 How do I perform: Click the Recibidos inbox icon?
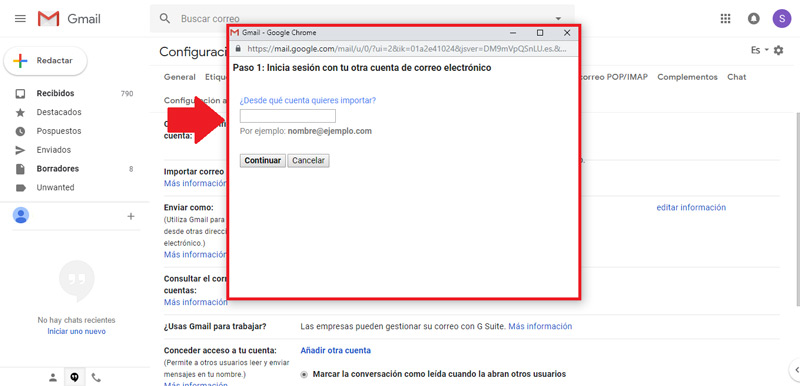(20, 94)
